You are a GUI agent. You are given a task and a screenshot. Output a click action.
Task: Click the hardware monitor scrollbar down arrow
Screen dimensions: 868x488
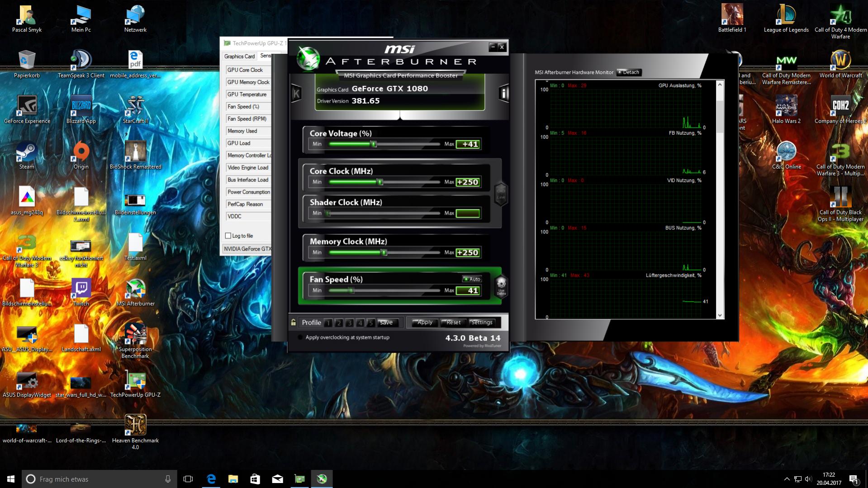pos(720,315)
